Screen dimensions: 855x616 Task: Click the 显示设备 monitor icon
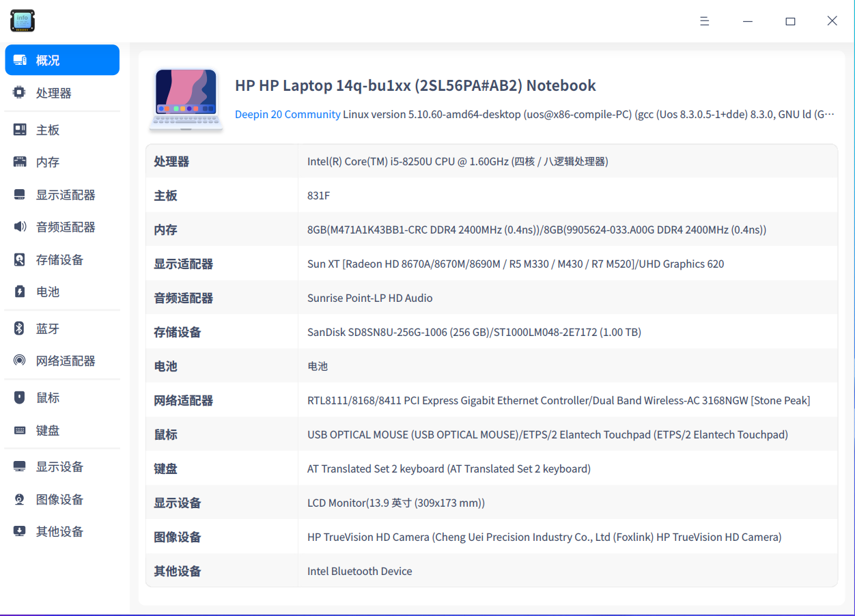(x=20, y=466)
